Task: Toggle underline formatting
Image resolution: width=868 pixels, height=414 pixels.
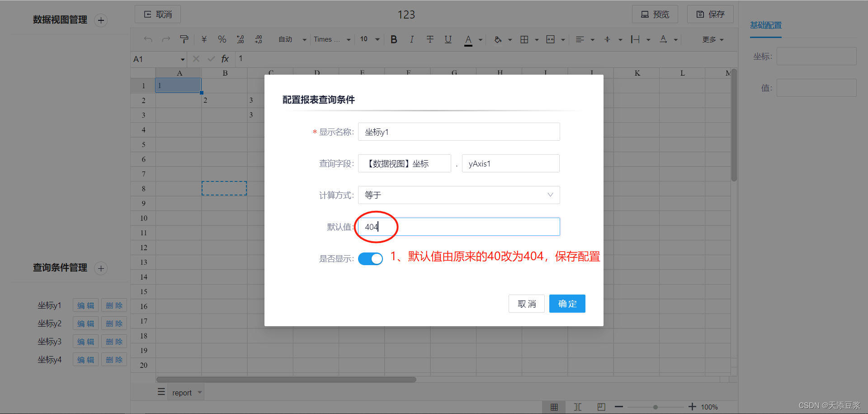Action: click(x=448, y=39)
